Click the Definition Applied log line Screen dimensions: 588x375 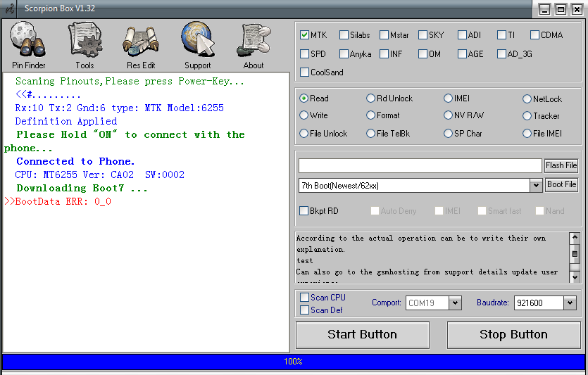(x=66, y=122)
